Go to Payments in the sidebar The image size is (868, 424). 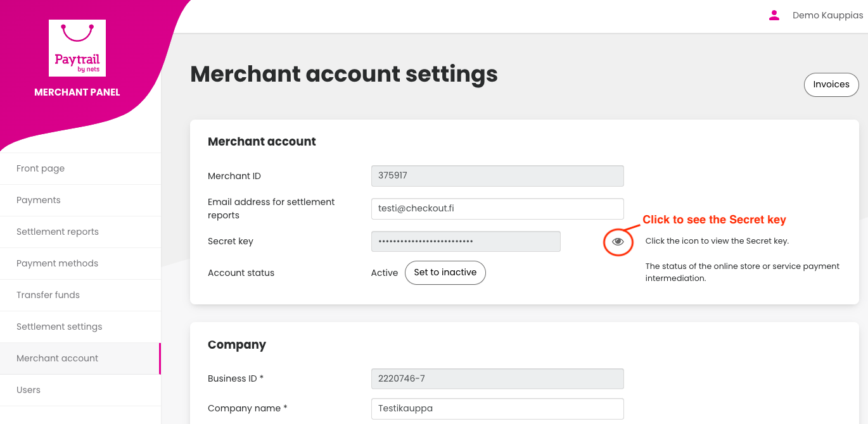(39, 200)
